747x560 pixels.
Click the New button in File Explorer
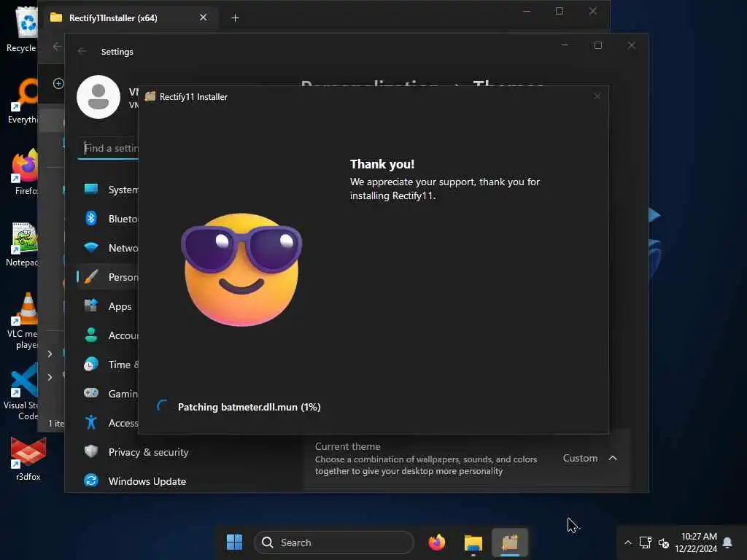pyautogui.click(x=58, y=83)
